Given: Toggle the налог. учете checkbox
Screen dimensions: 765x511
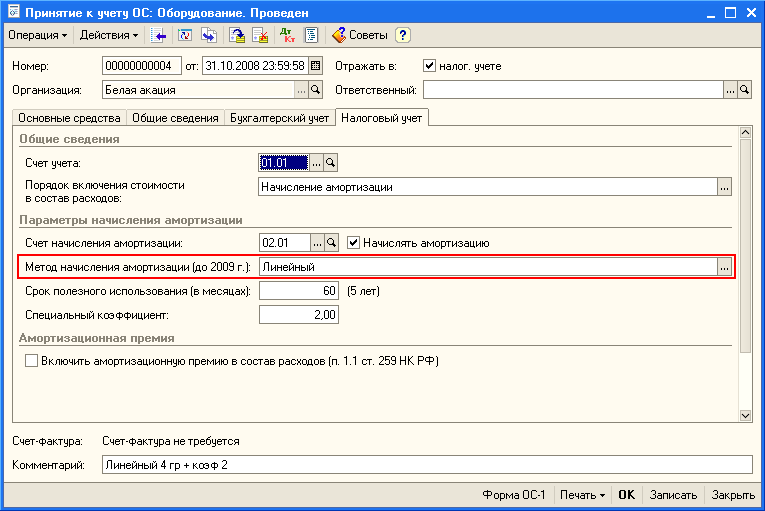Looking at the screenshot, I should coord(429,65).
